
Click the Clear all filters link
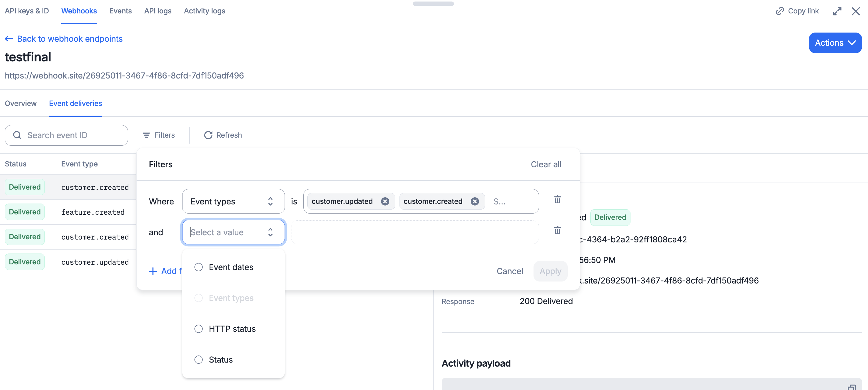[546, 164]
